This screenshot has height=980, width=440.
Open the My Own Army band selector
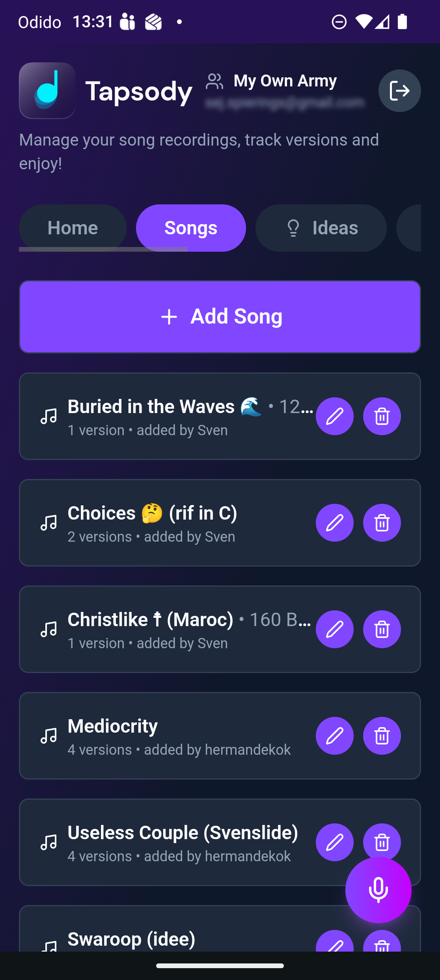click(285, 81)
